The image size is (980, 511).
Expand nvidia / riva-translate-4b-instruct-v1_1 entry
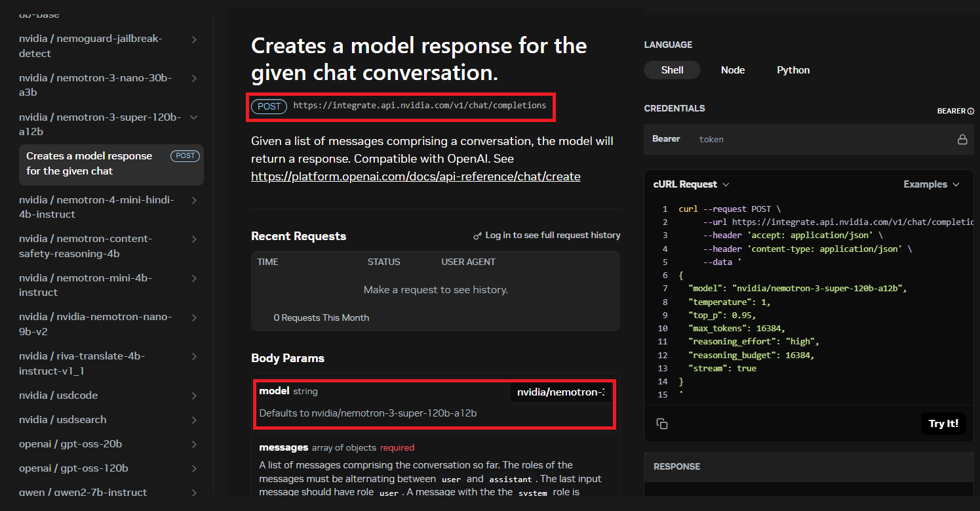click(194, 356)
